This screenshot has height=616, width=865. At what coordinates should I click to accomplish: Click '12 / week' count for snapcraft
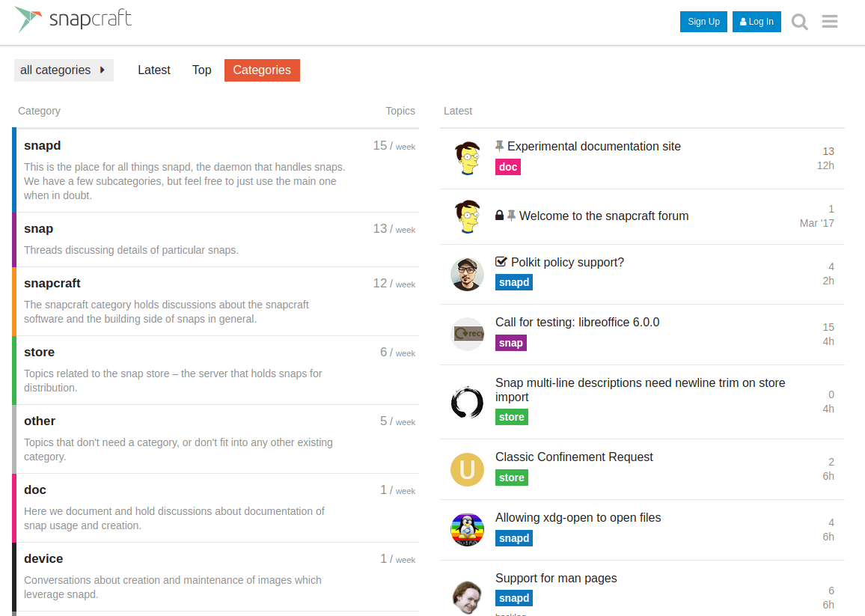pyautogui.click(x=394, y=283)
